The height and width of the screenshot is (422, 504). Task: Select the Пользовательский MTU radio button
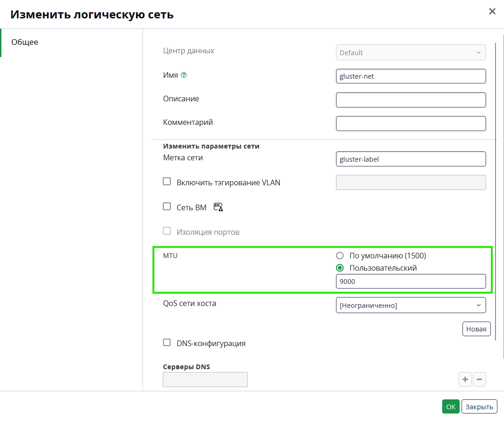pos(340,268)
